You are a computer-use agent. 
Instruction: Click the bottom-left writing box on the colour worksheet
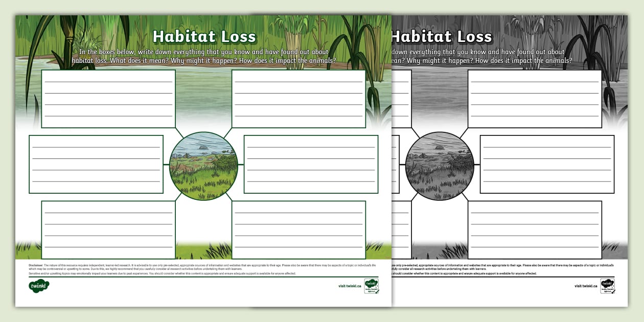pyautogui.click(x=108, y=229)
